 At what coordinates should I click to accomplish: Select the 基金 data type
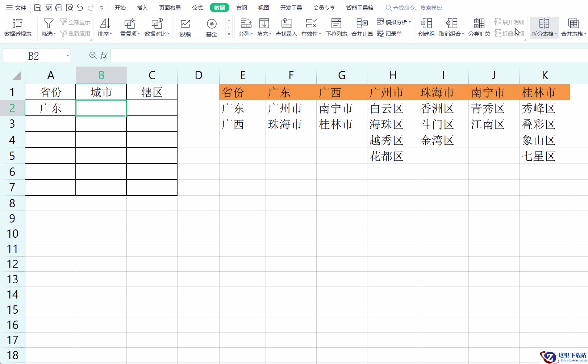[212, 27]
